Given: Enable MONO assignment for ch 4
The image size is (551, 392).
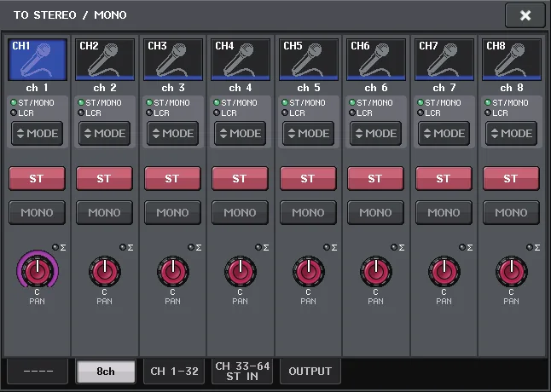Looking at the screenshot, I should [x=240, y=213].
